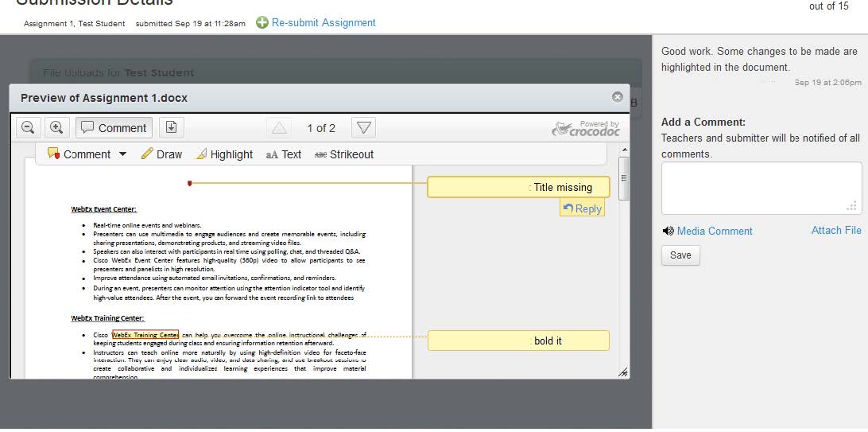Reply to the 'Title missing' comment
This screenshot has width=868, height=432.
pos(582,208)
